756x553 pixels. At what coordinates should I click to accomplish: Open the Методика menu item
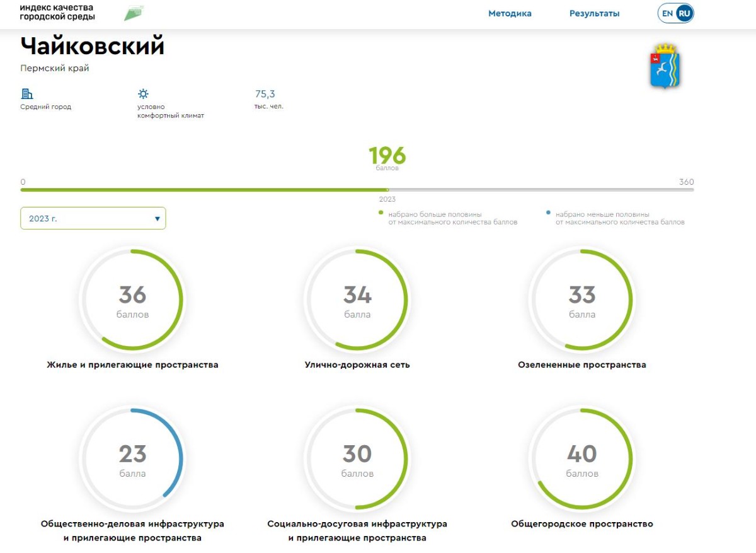click(510, 13)
